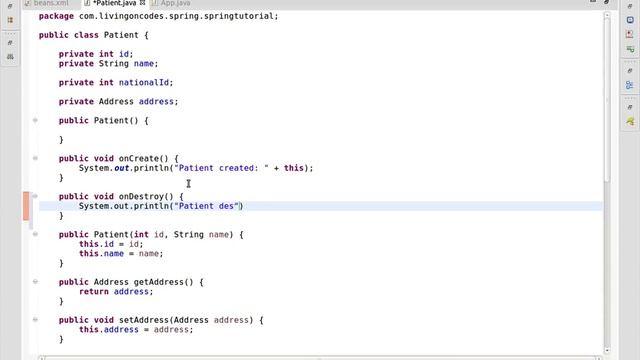Screen dimensions: 640x360
Task: Minimize the editor area
Action: [593, 2]
